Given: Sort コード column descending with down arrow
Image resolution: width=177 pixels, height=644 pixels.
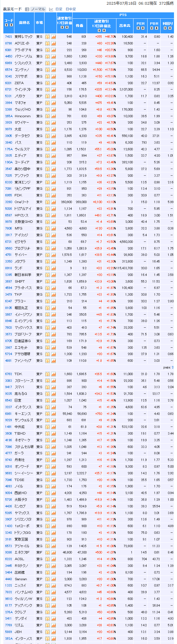Looking at the screenshot, I should tap(11, 25).
